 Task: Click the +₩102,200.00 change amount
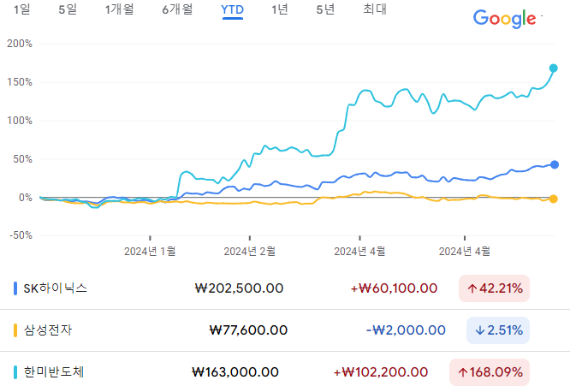[x=381, y=372]
